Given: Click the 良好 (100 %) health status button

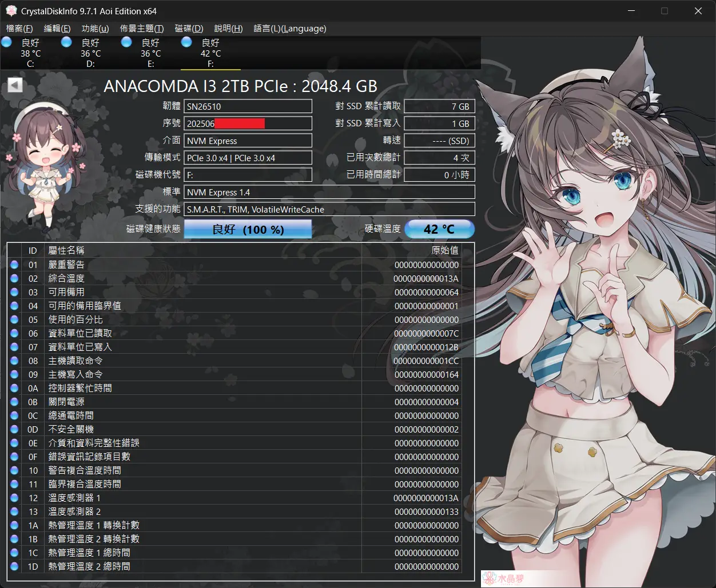Looking at the screenshot, I should tap(248, 229).
